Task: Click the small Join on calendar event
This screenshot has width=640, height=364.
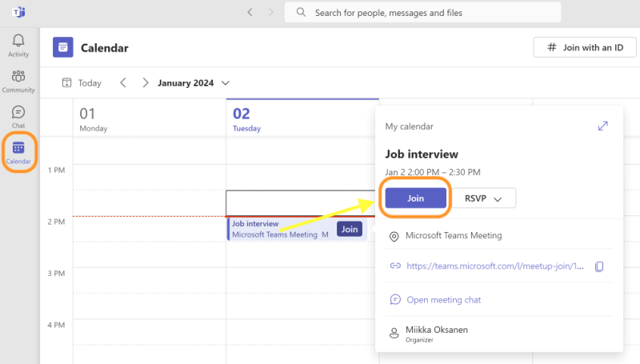Action: click(x=349, y=230)
